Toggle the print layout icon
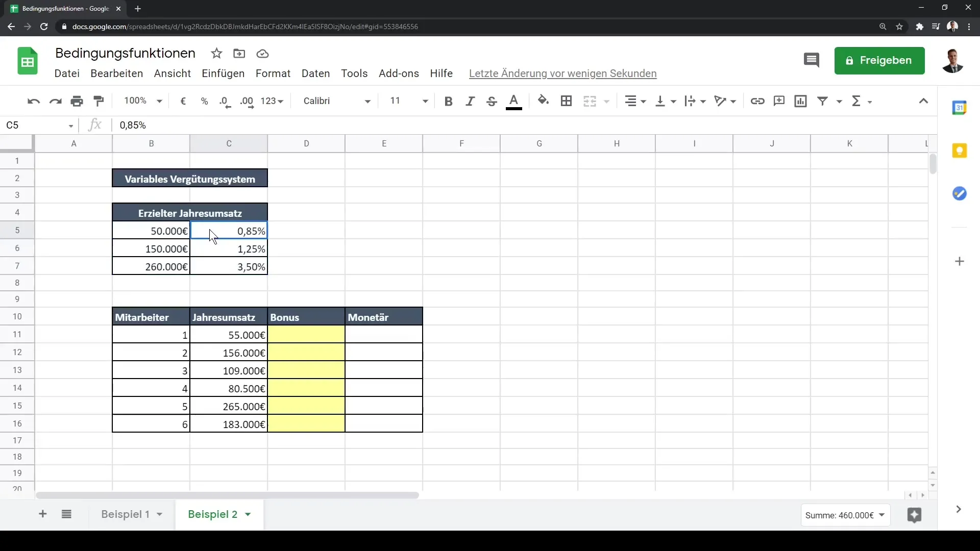980x551 pixels. [x=76, y=101]
